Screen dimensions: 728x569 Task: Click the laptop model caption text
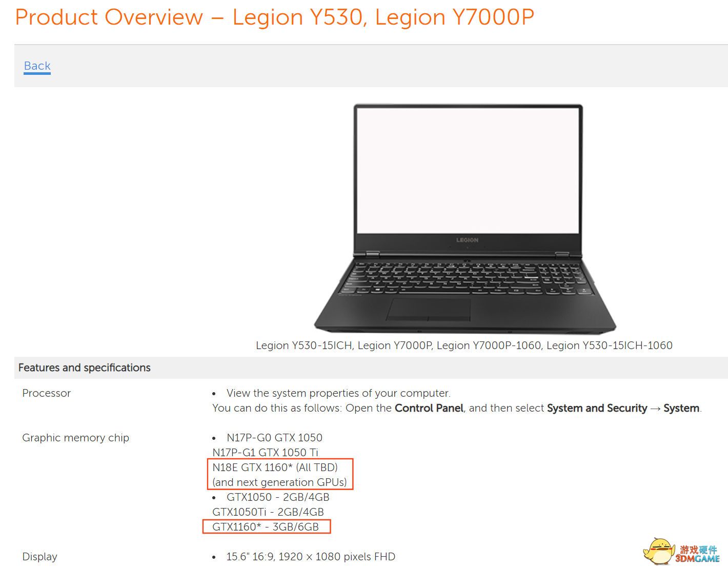click(464, 346)
